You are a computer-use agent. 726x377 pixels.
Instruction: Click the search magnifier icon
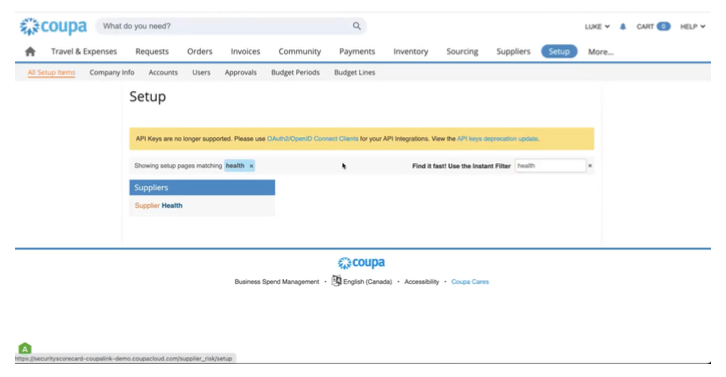coord(357,26)
